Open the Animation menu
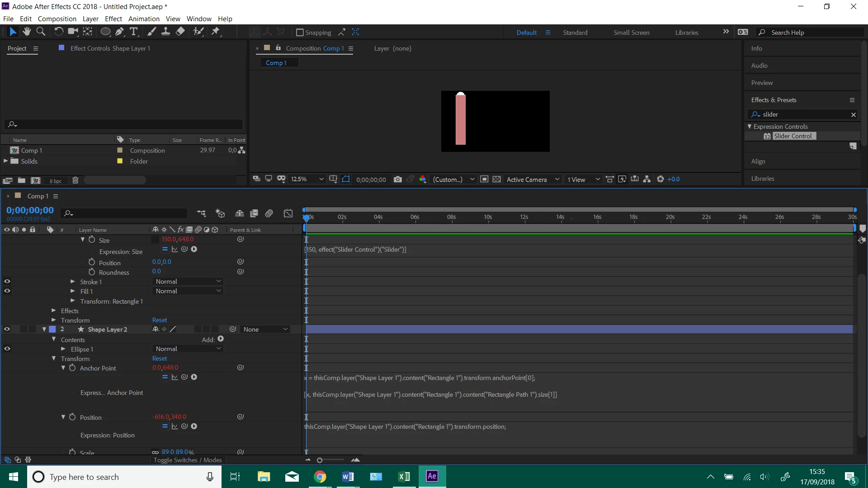 click(144, 19)
